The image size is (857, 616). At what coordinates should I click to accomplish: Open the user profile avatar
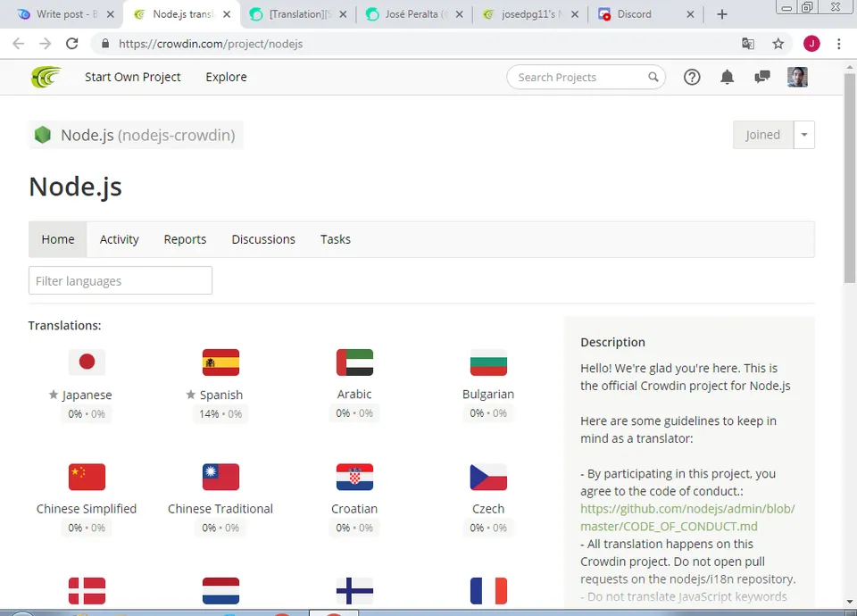tap(797, 77)
